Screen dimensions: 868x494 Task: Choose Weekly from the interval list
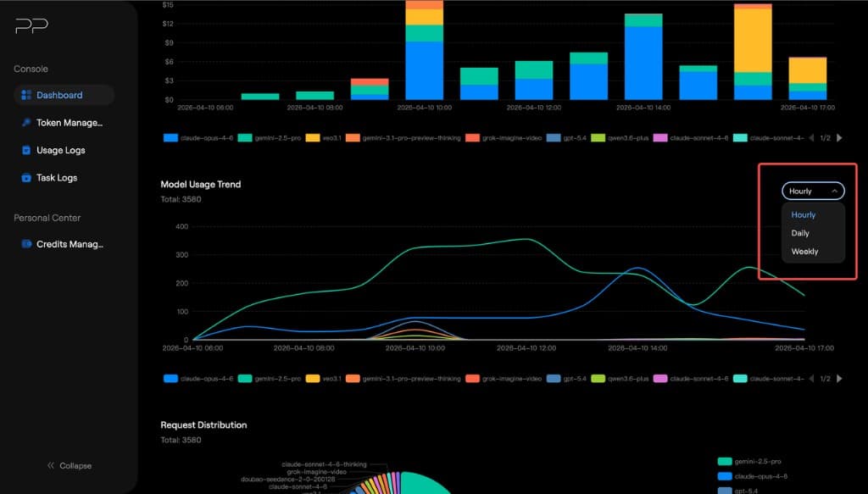813,251
